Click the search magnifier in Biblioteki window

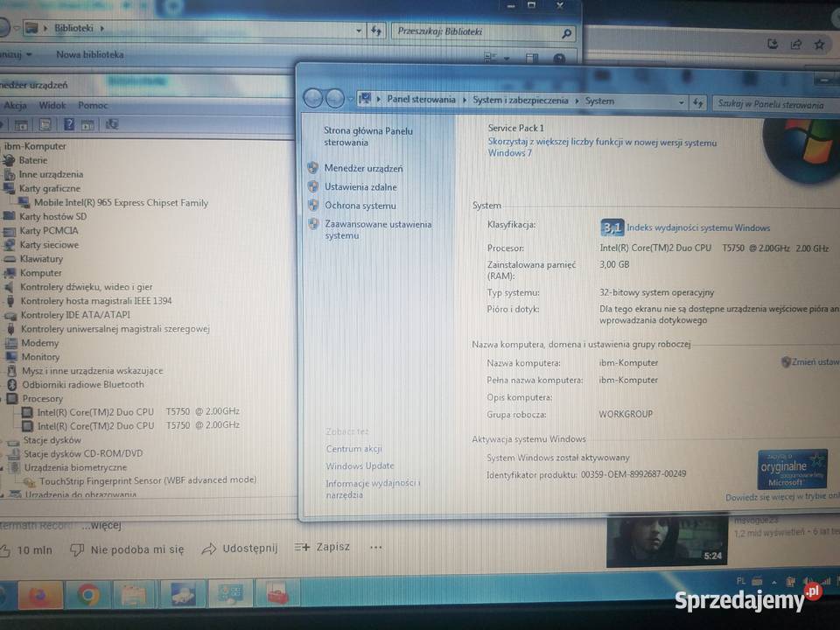566,33
